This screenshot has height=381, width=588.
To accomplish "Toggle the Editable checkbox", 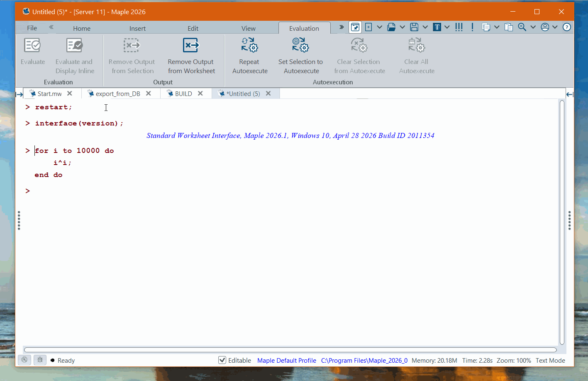I will pyautogui.click(x=222, y=360).
